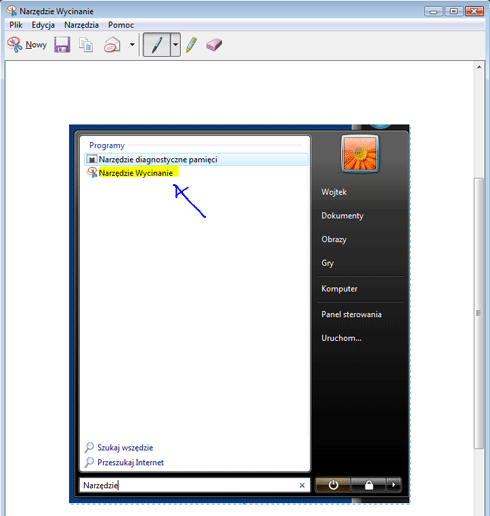
Task: Send snip via envelope icon
Action: pos(112,45)
